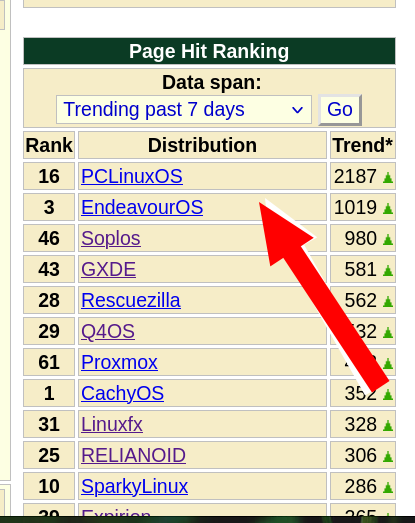Open the CachyOS distribution link
415x523 pixels.
(x=122, y=393)
